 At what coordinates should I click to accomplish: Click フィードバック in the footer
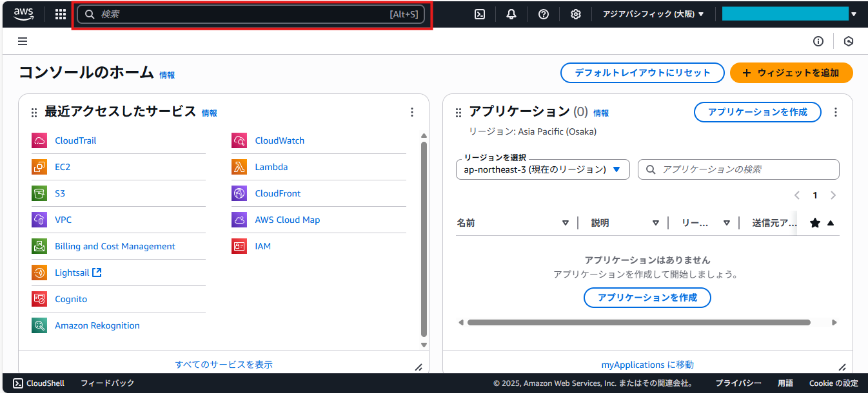(108, 383)
